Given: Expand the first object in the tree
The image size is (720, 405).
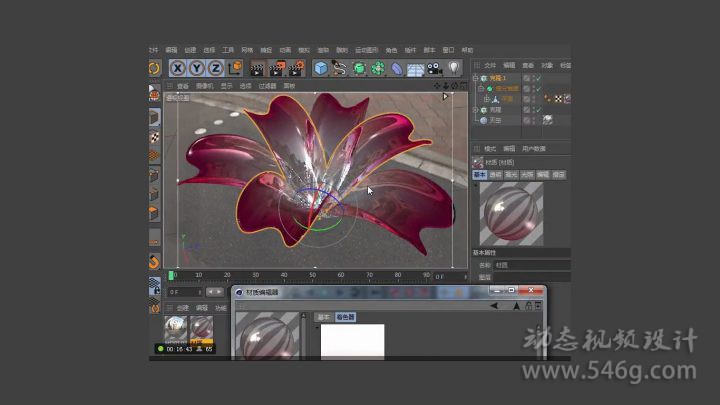Looking at the screenshot, I should coord(475,78).
